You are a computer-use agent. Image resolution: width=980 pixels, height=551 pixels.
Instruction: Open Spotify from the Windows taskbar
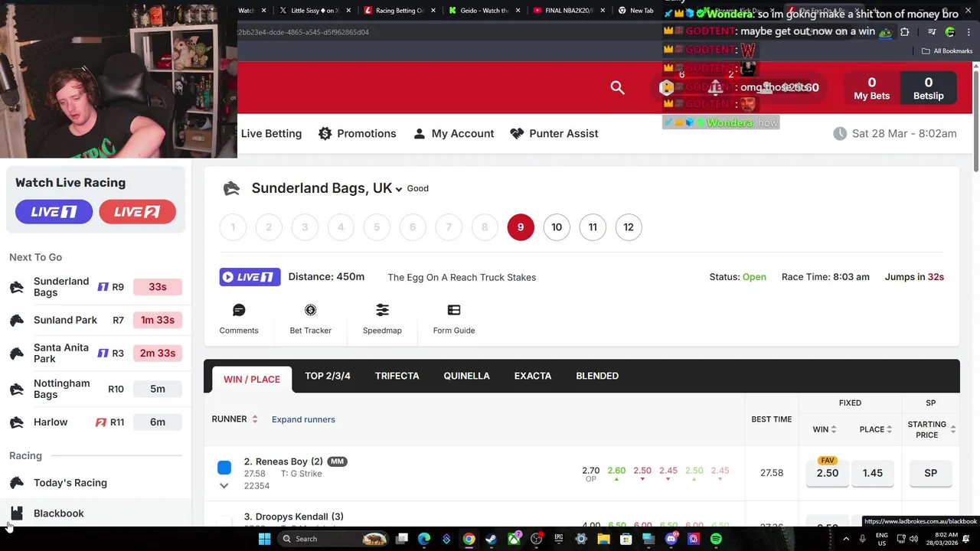(x=715, y=539)
